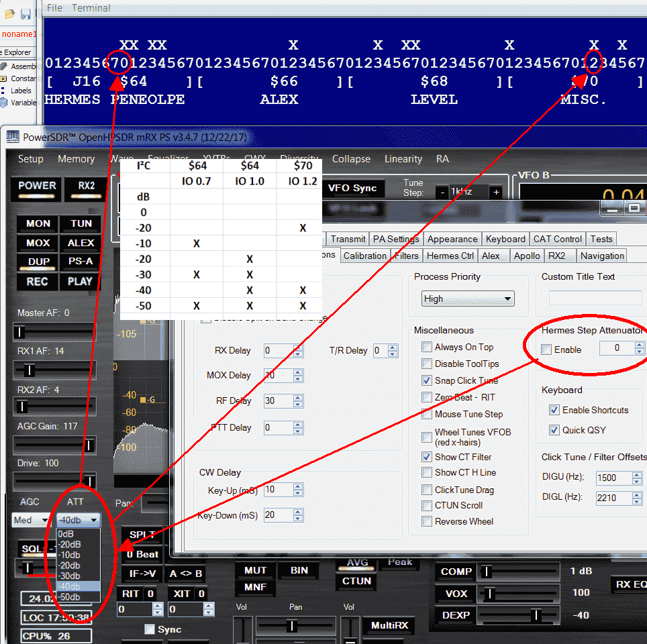Screen dimensions: 647x644
Task: Select -50db in ATT dropdown list
Action: 79,597
